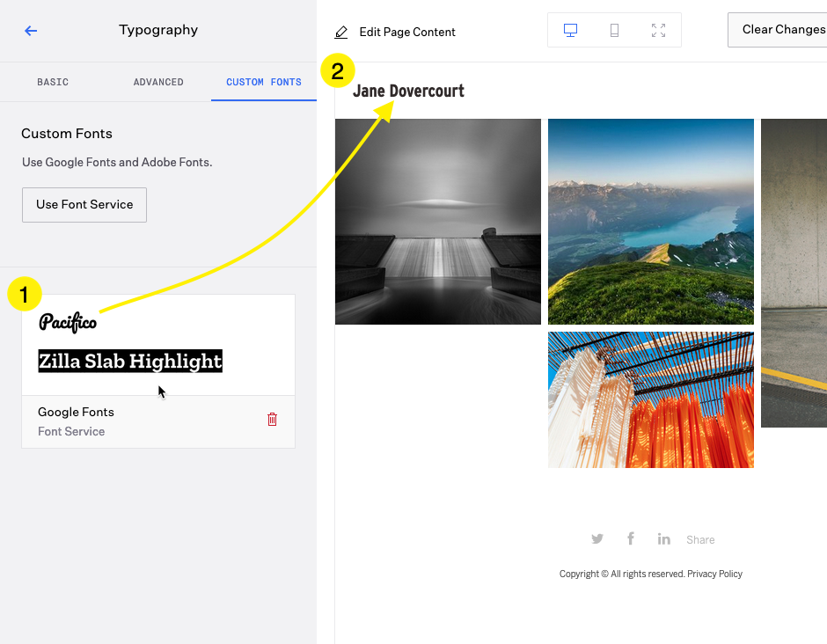The width and height of the screenshot is (827, 644).
Task: Open the orange fabric drying photo
Action: 651,399
